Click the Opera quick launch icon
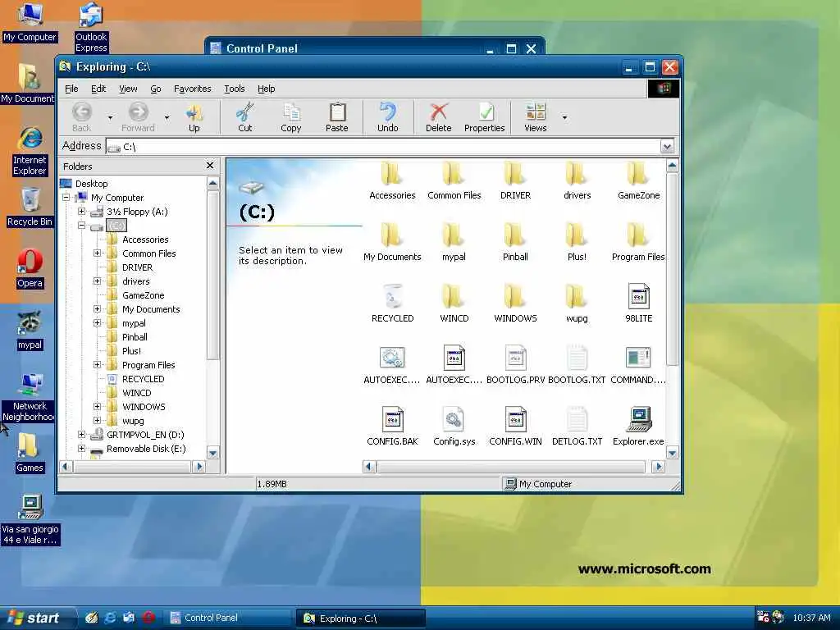Image resolution: width=840 pixels, height=630 pixels. 149,617
